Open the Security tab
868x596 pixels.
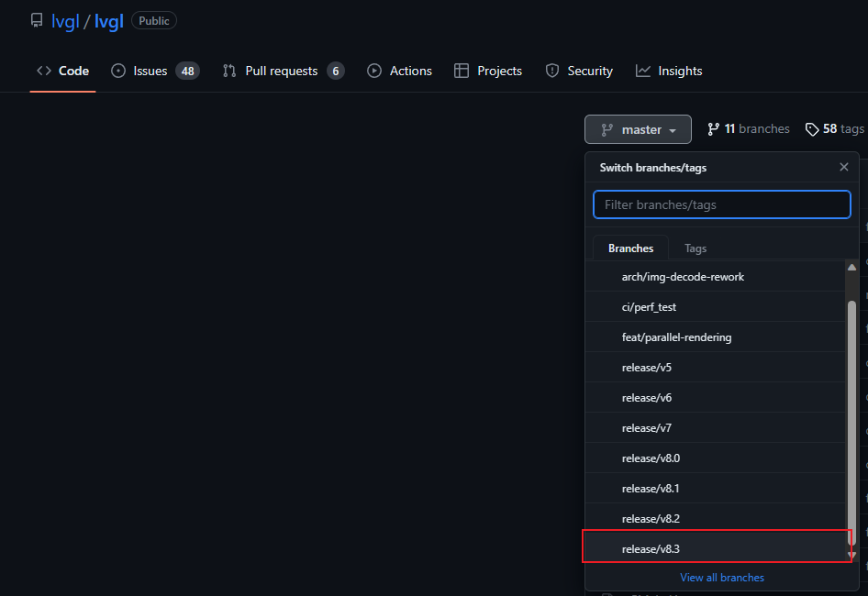(579, 71)
